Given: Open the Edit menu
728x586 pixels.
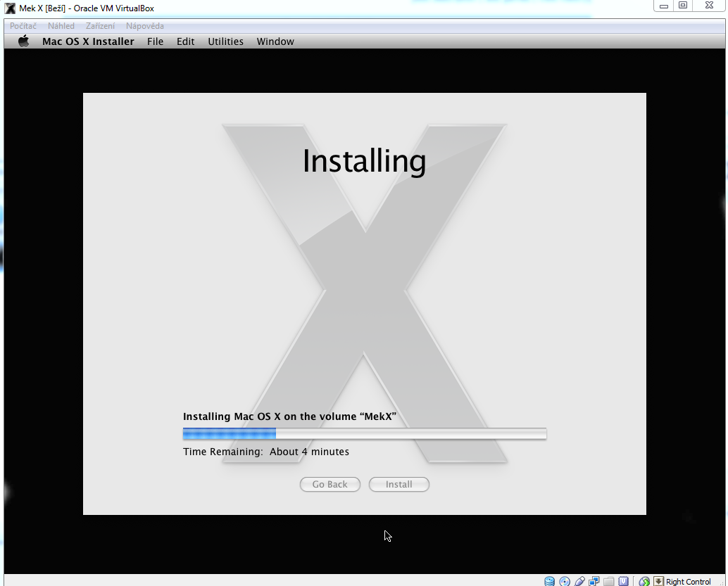Looking at the screenshot, I should [x=185, y=42].
